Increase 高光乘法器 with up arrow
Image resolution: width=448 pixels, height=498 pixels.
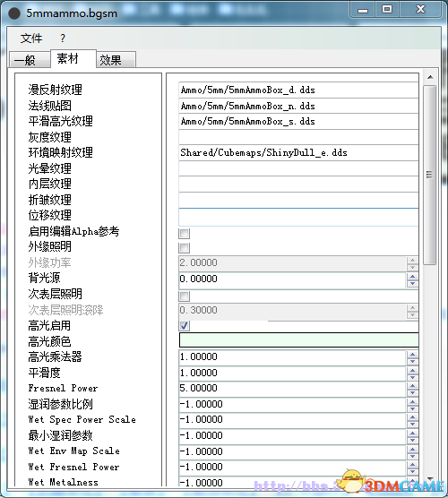pos(412,354)
